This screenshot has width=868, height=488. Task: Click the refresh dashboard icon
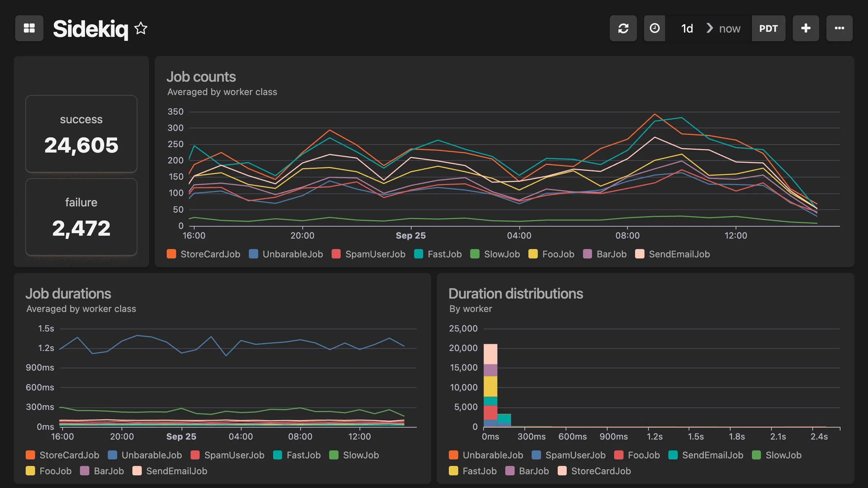(x=623, y=28)
